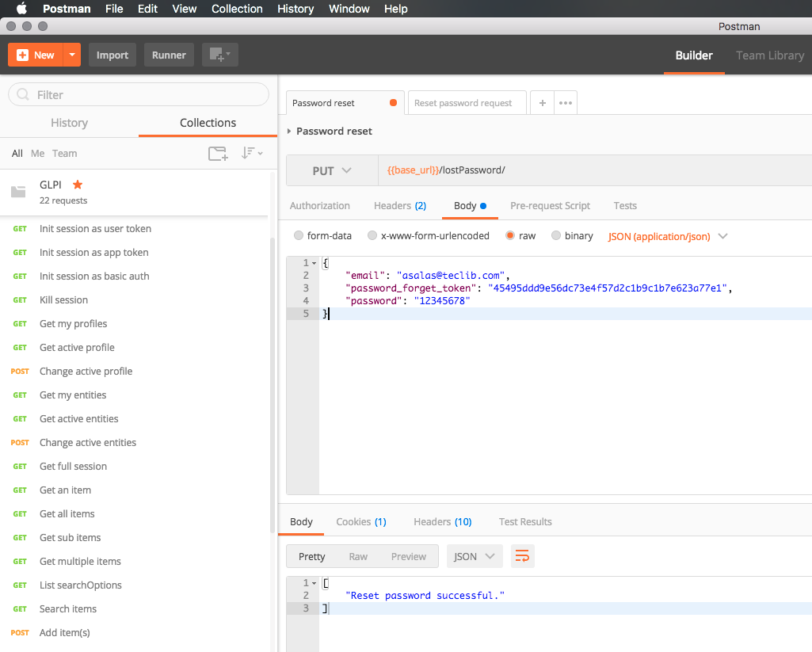Viewport: 812px width, 652px height.
Task: Toggle word wrap in response viewer
Action: 523,556
